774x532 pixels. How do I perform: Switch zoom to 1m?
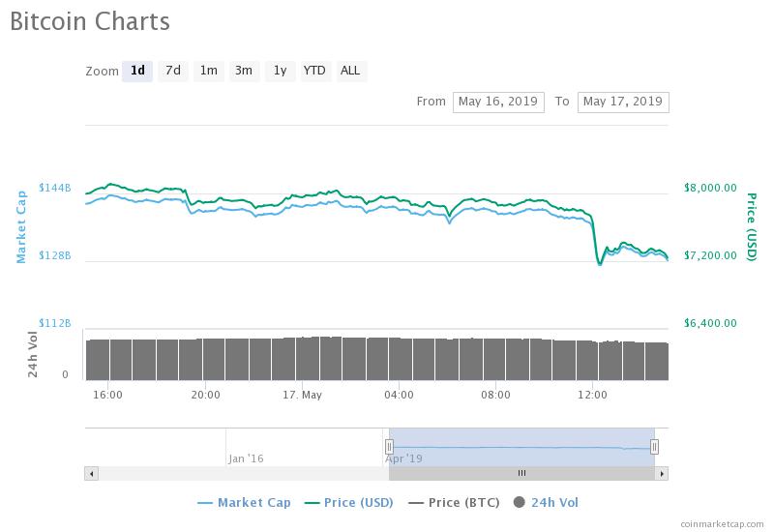tap(208, 71)
